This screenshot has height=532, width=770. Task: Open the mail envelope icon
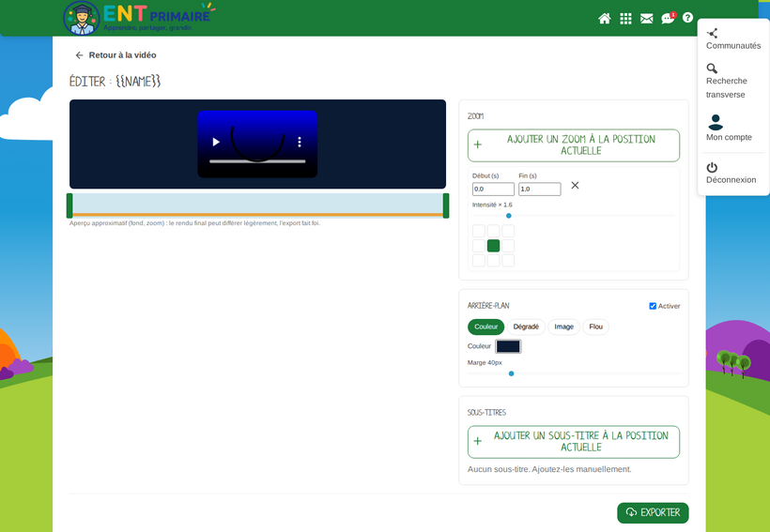647,19
